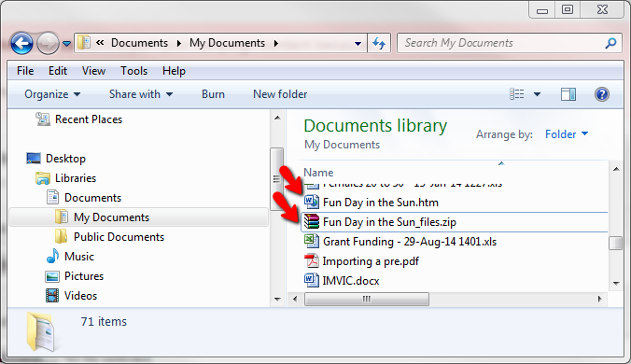Open the Share with dropdown
This screenshot has height=364, width=631.
141,94
